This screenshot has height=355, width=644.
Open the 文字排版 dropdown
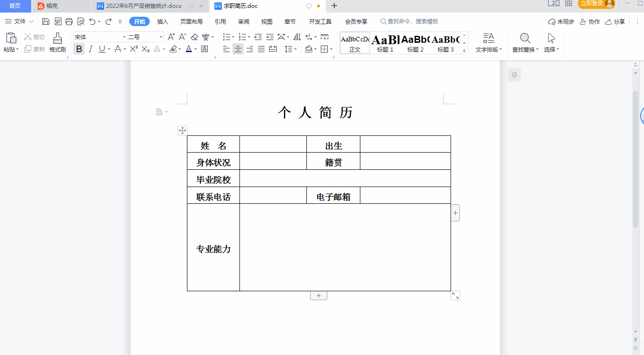[x=489, y=49]
